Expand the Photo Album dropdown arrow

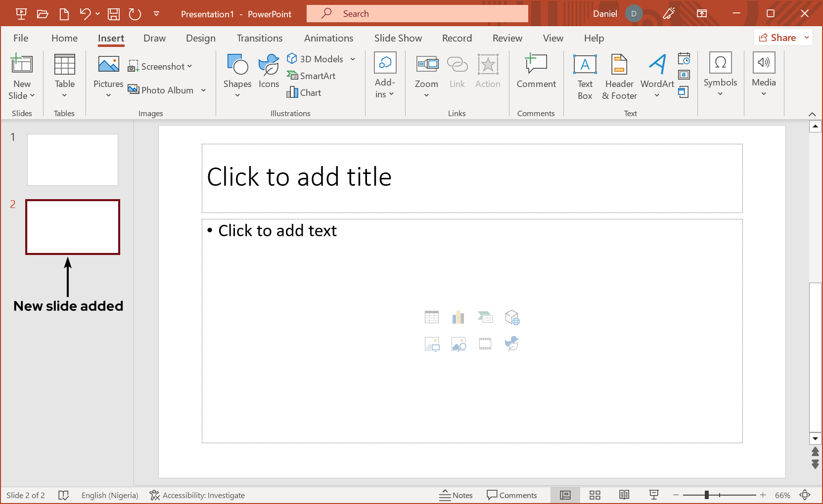click(203, 90)
